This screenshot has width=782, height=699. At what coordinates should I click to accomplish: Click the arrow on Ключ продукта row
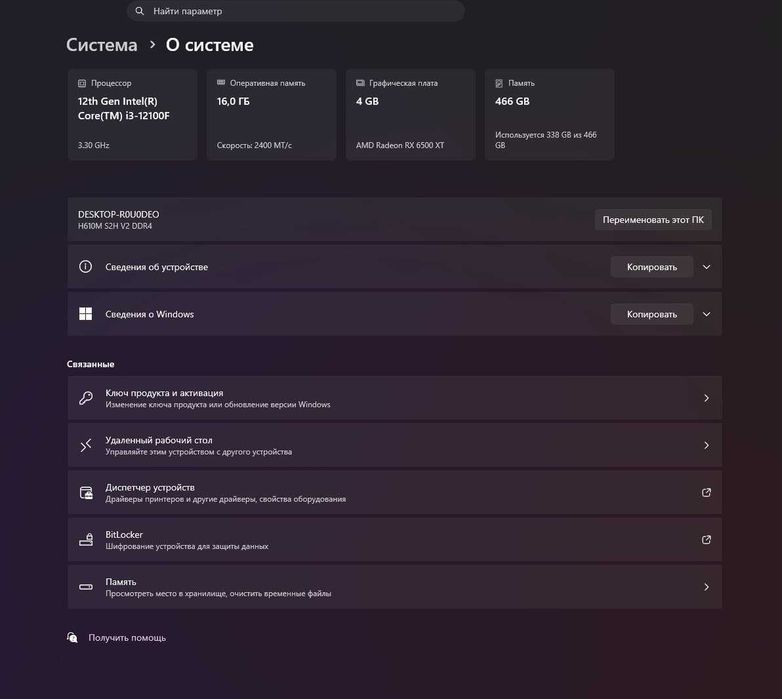[x=706, y=398]
